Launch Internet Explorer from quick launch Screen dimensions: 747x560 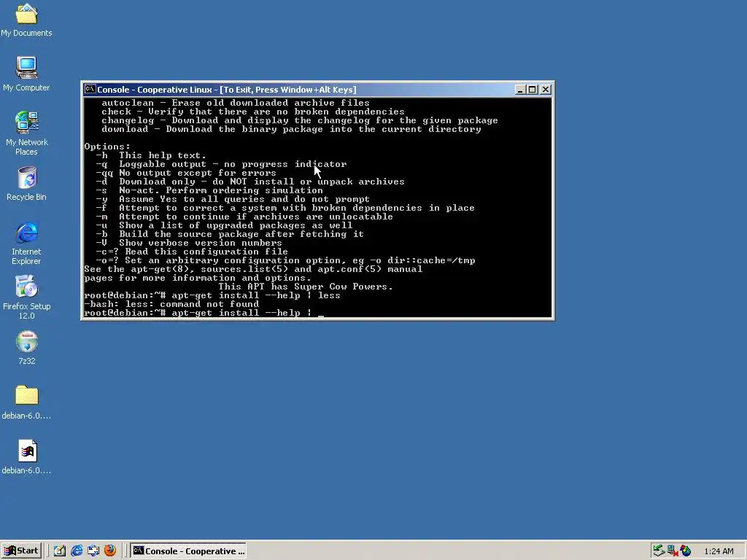77,551
